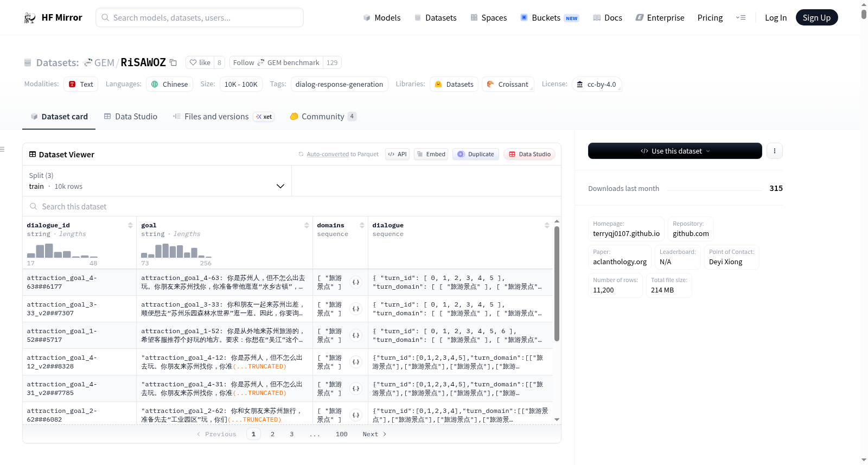Image resolution: width=868 pixels, height=465 pixels.
Task: Click the dataset table vertical scrollbar
Action: click(557, 284)
